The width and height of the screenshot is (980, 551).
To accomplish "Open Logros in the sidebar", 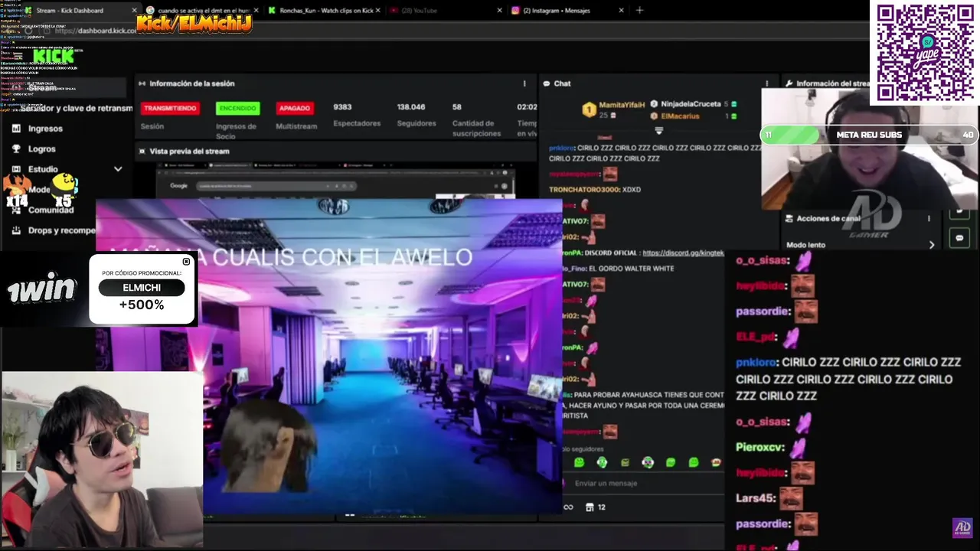I will click(x=41, y=148).
